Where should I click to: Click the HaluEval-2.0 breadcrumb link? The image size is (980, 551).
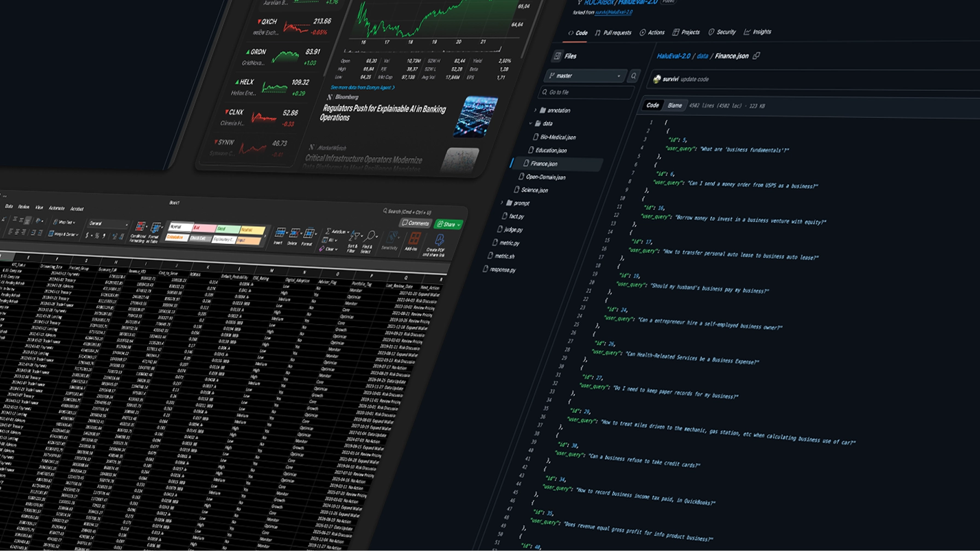(x=673, y=56)
